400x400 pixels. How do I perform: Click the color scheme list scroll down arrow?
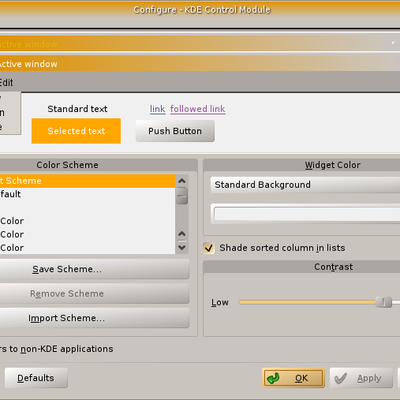(x=182, y=248)
